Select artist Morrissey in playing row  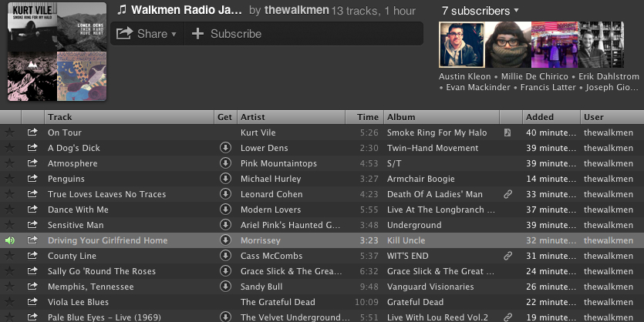[x=261, y=240]
